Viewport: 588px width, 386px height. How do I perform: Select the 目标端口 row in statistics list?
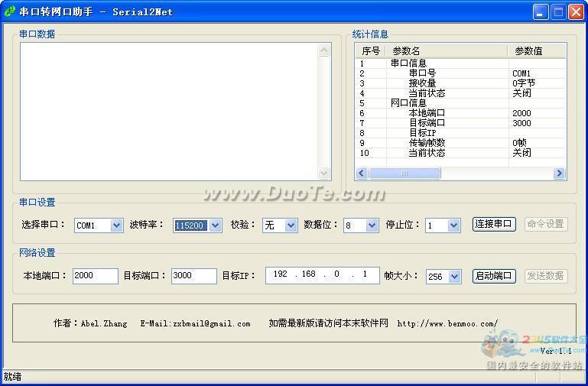(x=460, y=123)
